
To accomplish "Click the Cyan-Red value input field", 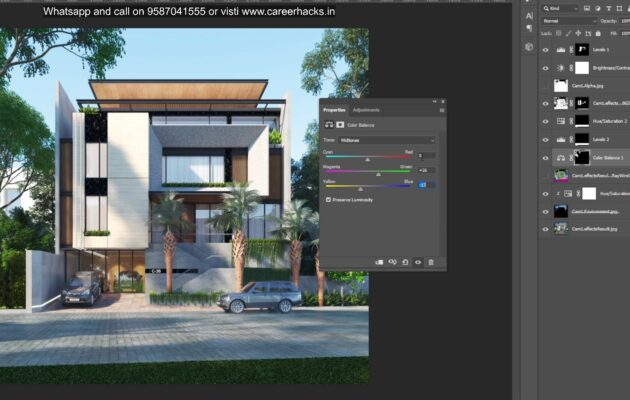I will pos(425,155).
